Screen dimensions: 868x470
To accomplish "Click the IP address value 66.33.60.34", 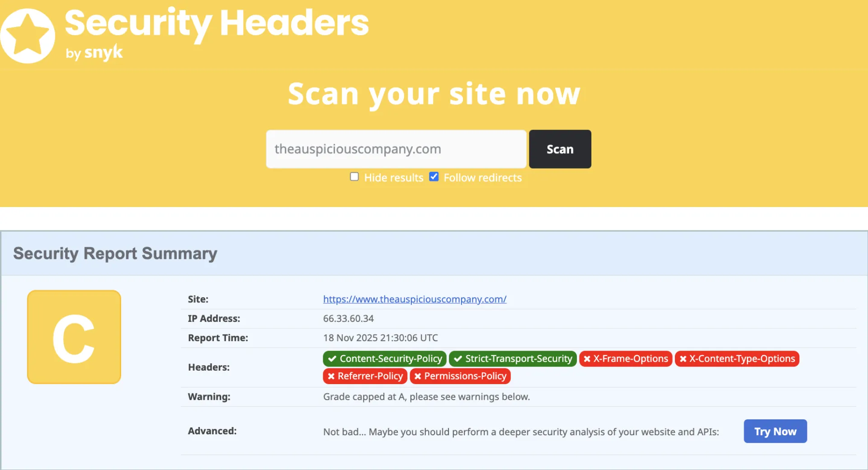I will point(348,319).
